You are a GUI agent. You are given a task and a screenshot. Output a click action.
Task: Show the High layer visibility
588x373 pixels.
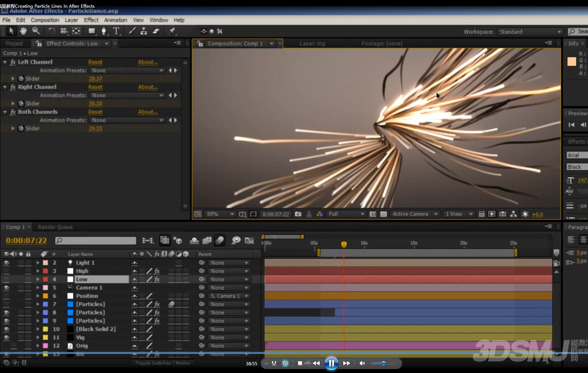point(6,271)
